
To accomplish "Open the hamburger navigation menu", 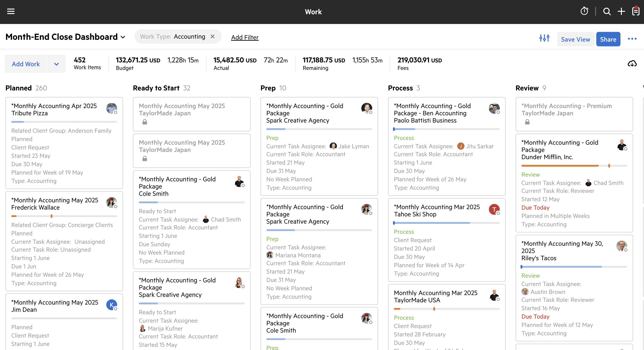I will [11, 12].
